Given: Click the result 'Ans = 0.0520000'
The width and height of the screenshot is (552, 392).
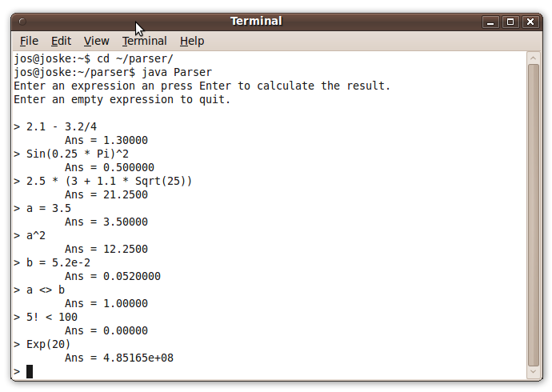Looking at the screenshot, I should [113, 276].
